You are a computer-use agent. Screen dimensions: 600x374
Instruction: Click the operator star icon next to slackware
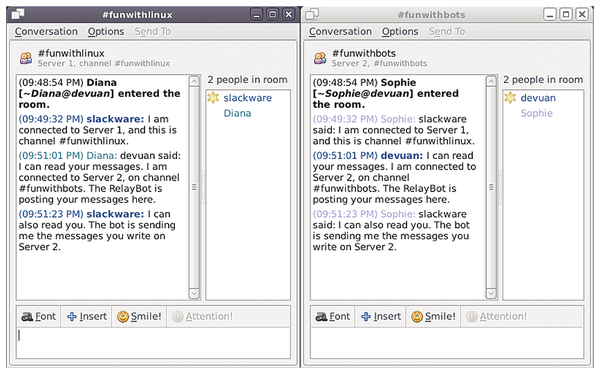point(213,98)
